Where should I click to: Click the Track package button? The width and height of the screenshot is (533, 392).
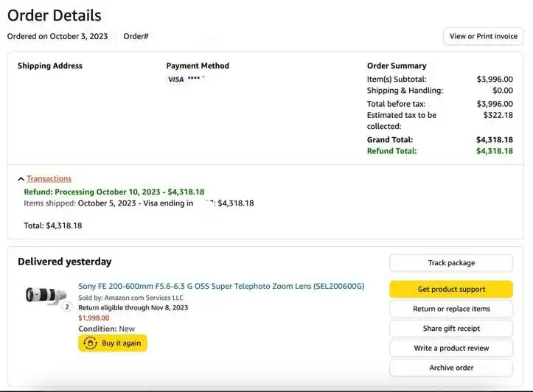(x=451, y=263)
